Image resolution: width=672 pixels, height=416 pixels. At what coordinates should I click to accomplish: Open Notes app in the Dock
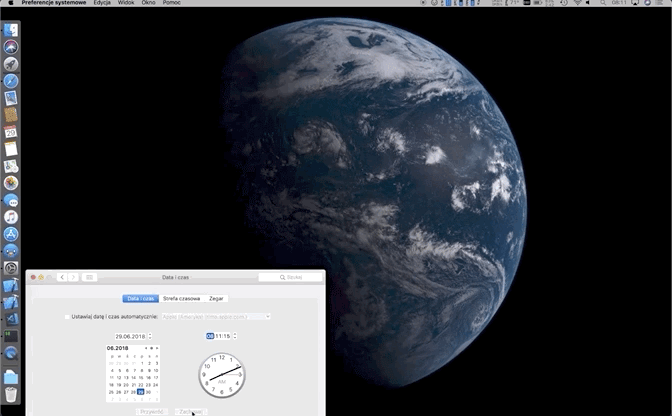click(x=11, y=149)
